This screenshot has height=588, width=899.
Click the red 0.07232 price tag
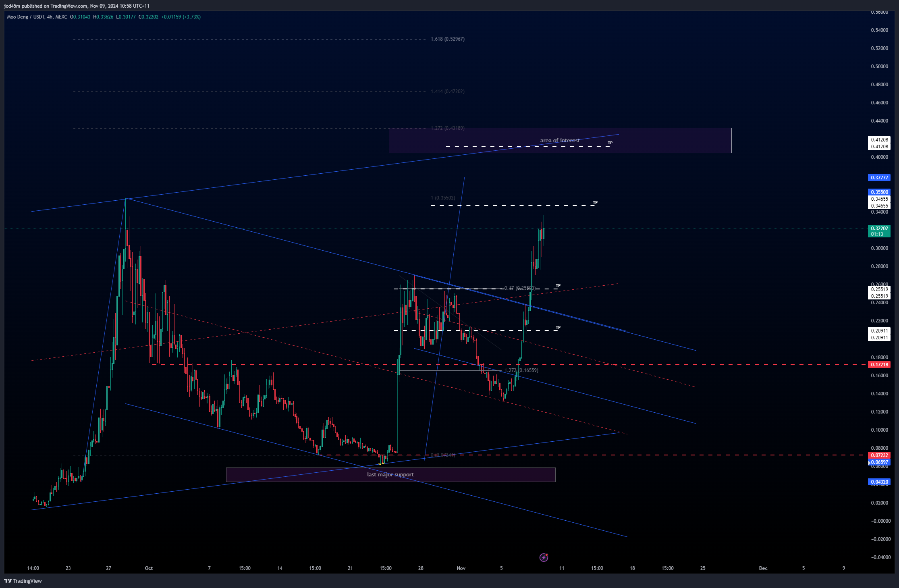879,455
